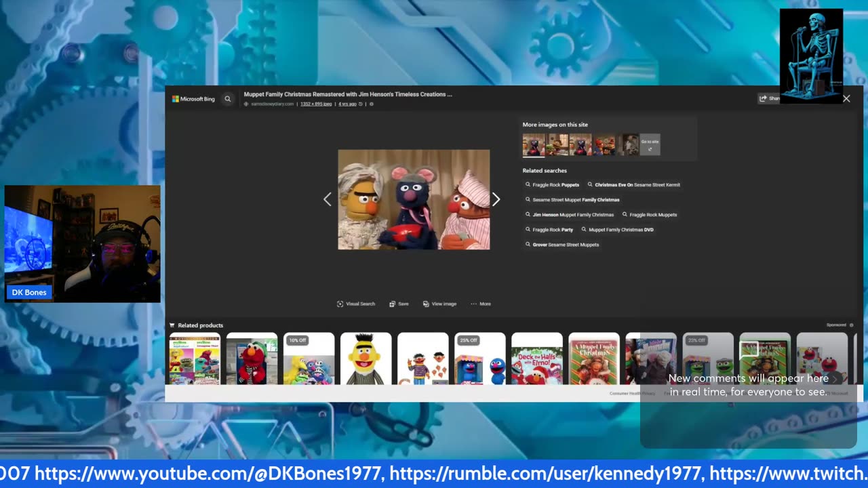868x488 pixels.
Task: Click the 'Related searches' heading
Action: (545, 171)
